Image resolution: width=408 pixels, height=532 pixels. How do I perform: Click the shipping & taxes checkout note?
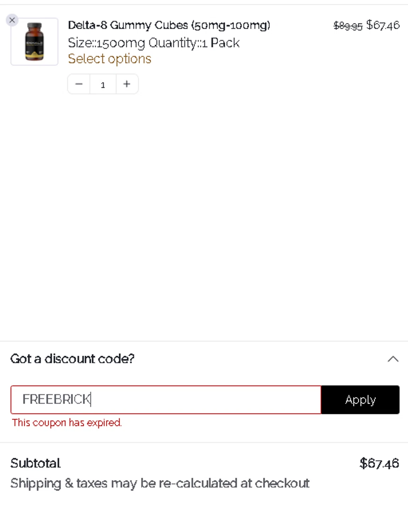(x=160, y=483)
